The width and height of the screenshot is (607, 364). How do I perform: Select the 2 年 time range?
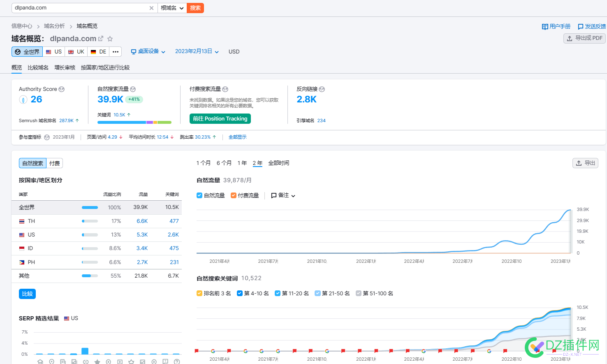pos(257,163)
